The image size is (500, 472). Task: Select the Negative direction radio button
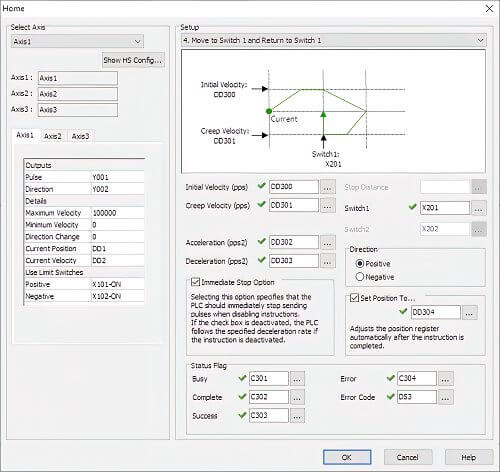pos(360,277)
